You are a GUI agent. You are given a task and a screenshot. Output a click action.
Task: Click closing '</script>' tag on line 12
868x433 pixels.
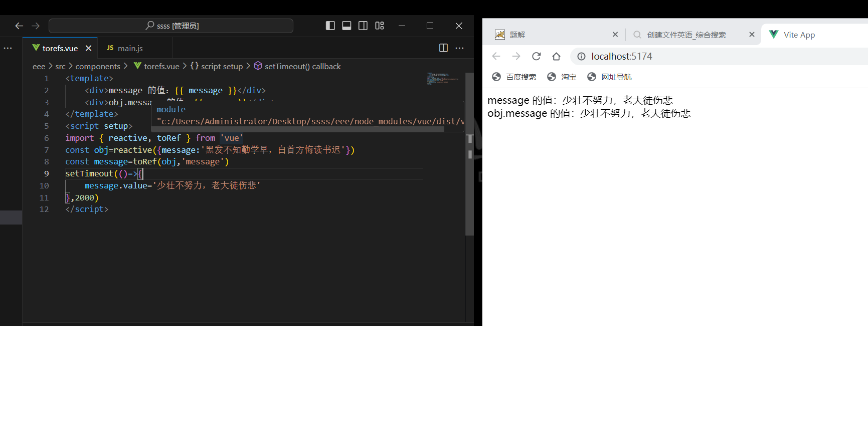coord(87,209)
